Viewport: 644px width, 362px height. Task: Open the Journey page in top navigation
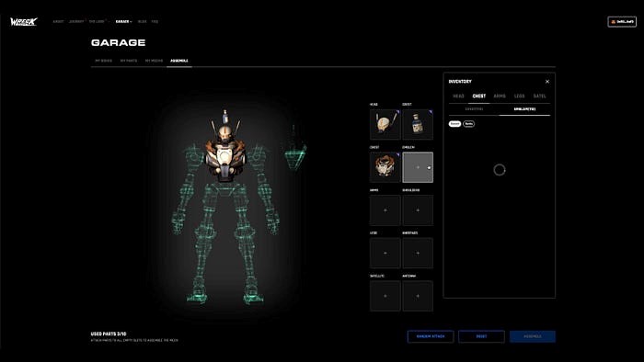(76, 21)
